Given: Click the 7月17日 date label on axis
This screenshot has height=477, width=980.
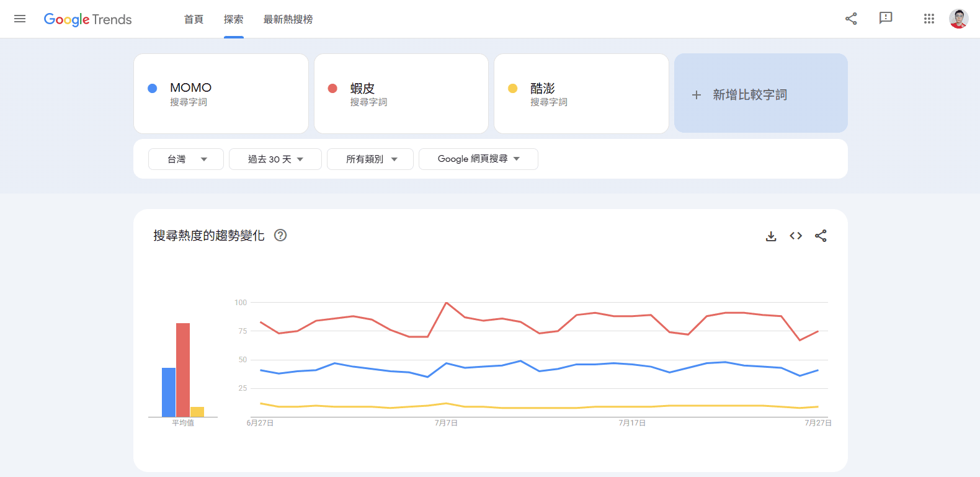Looking at the screenshot, I should (x=632, y=423).
